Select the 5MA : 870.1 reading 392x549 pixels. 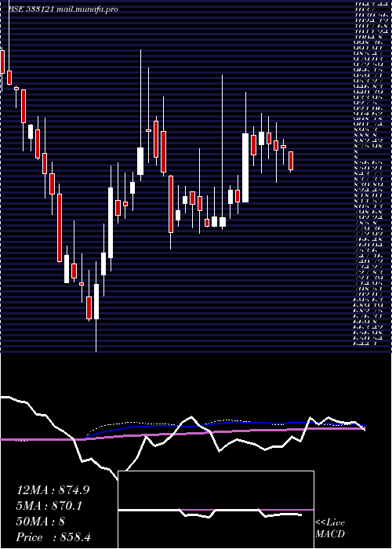[50, 506]
